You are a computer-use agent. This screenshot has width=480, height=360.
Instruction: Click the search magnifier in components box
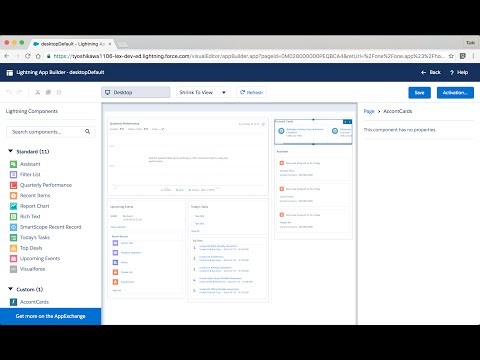87,132
